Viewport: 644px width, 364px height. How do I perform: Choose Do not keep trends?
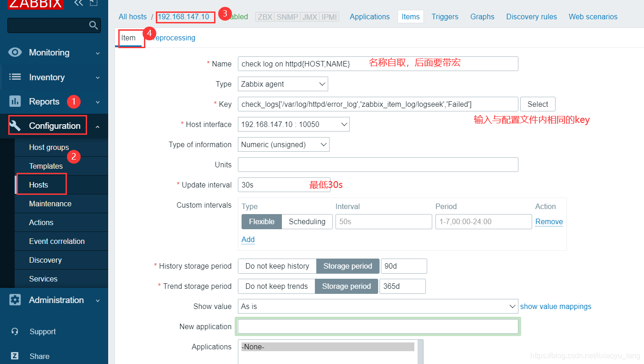(x=276, y=286)
